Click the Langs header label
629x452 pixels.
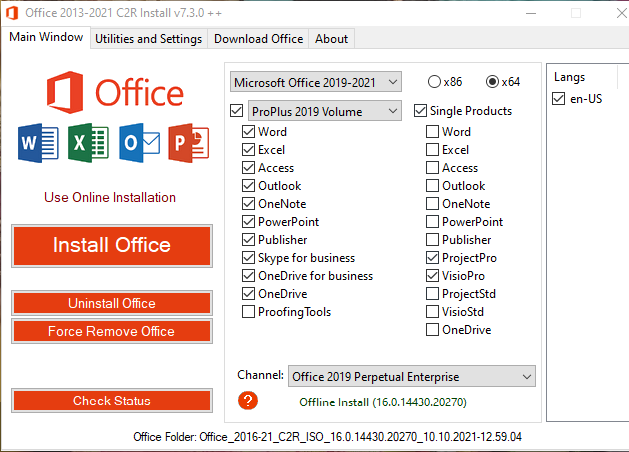click(569, 77)
